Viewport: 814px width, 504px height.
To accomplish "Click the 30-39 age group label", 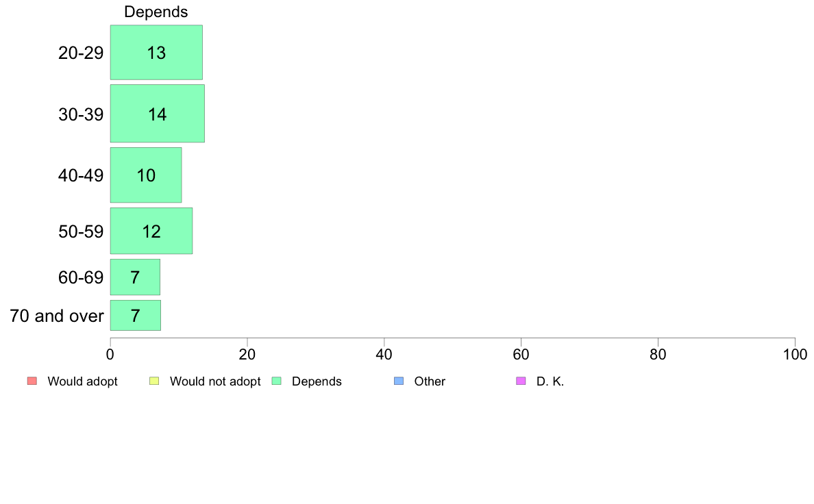I will coord(81,114).
